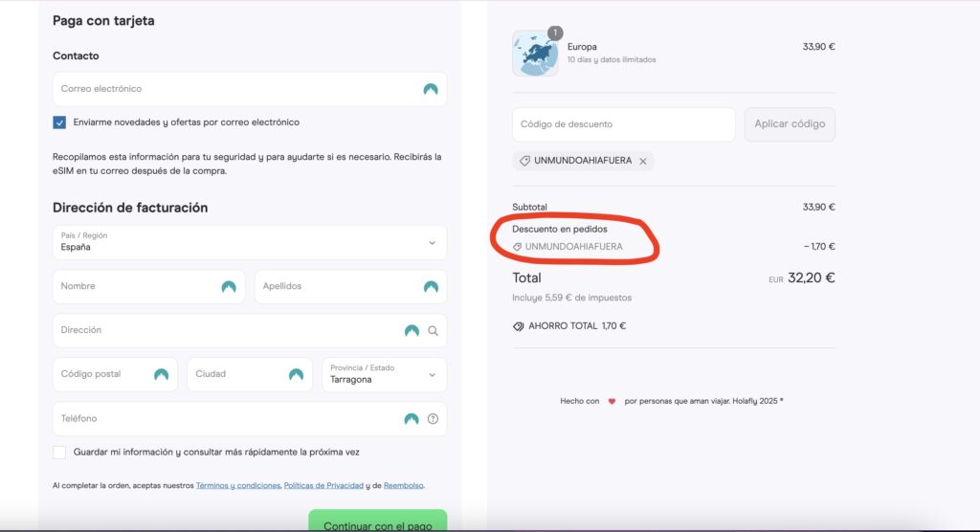980x532 pixels.
Task: Click the Dirección de facturación heading
Action: coord(130,208)
